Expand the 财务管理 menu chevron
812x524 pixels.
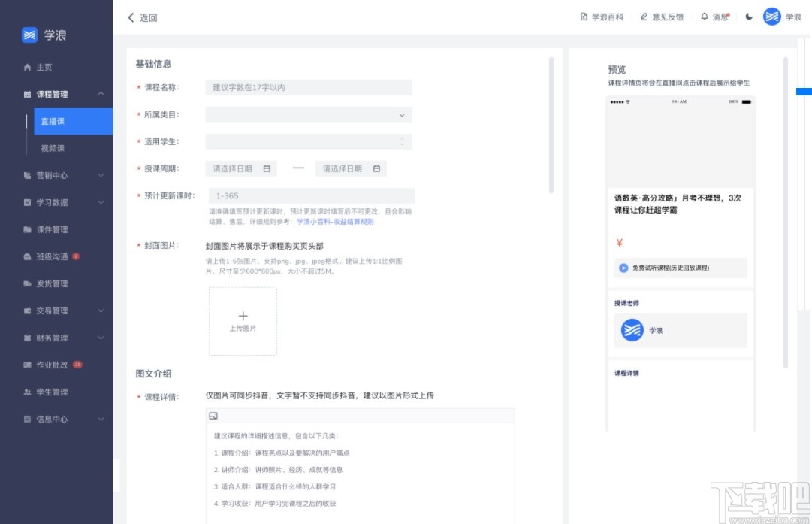(x=101, y=338)
